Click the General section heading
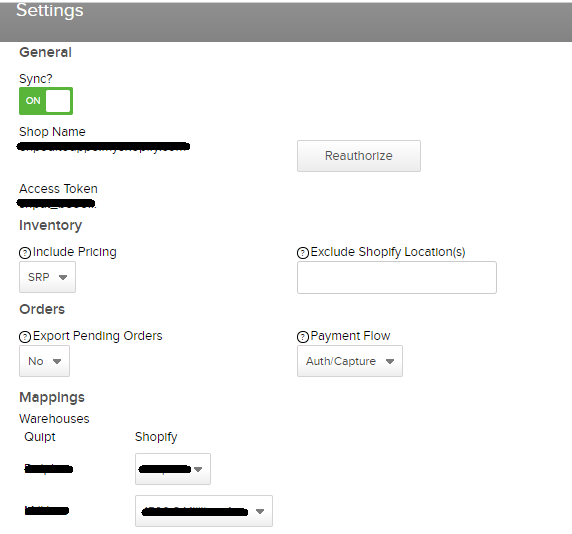The height and width of the screenshot is (534, 572). (x=45, y=52)
